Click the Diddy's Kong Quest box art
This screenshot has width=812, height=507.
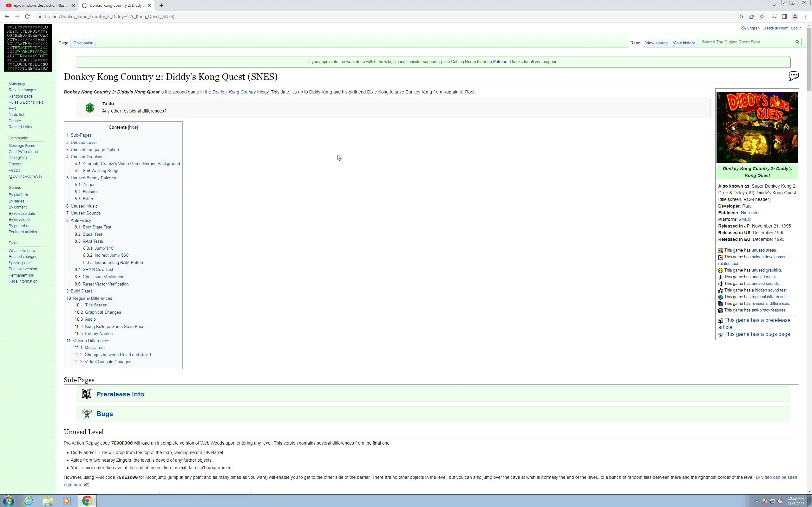[x=757, y=127]
